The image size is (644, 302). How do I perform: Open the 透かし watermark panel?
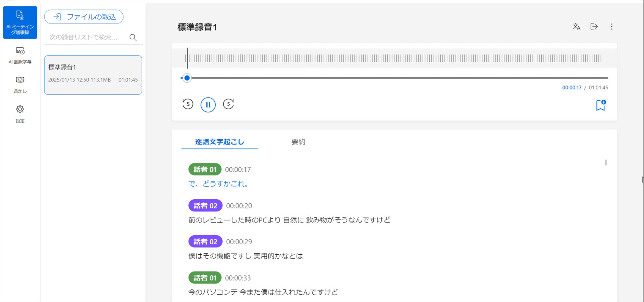[x=20, y=85]
